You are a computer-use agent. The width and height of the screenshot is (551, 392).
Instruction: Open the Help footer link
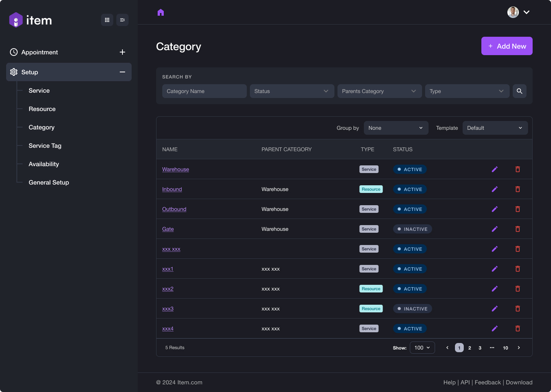450,382
